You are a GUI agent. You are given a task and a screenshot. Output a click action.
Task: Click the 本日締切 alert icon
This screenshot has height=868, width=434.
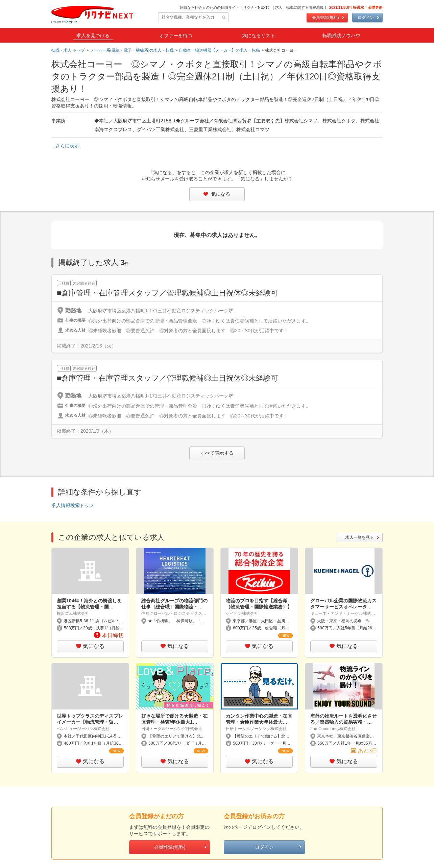click(97, 635)
